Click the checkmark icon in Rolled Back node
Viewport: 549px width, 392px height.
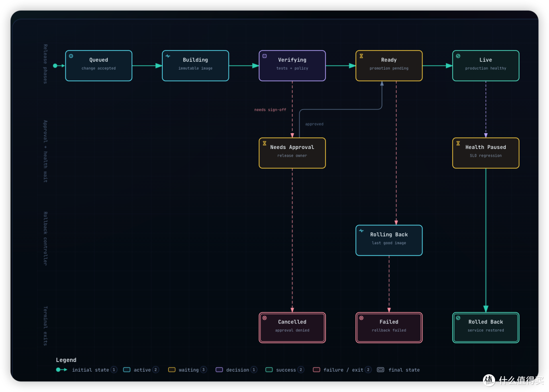(458, 318)
